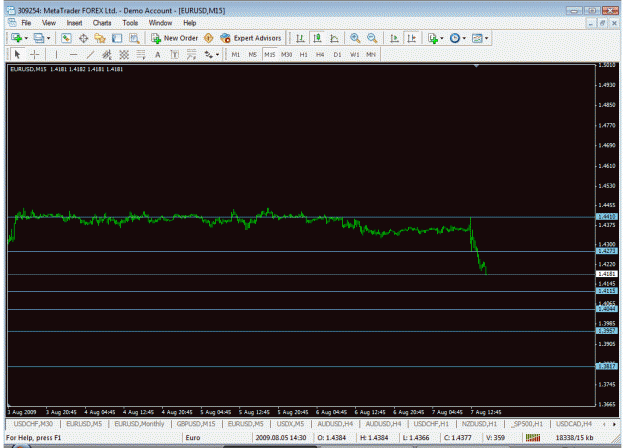Image resolution: width=625 pixels, height=448 pixels.
Task: Select the Crosshair tool
Action: click(35, 54)
